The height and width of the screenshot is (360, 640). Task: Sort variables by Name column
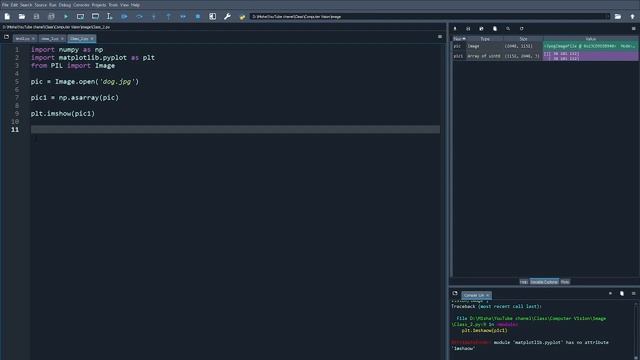(459, 39)
